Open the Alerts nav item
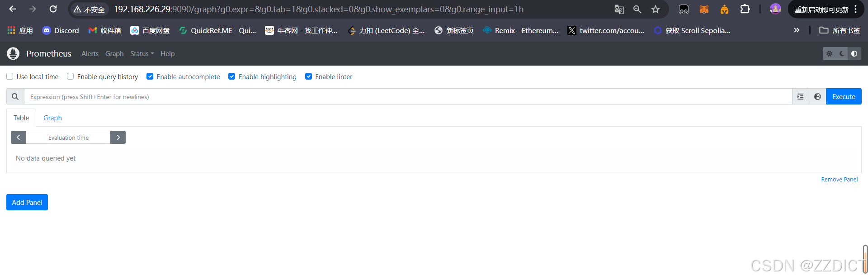868x280 pixels. pyautogui.click(x=90, y=53)
